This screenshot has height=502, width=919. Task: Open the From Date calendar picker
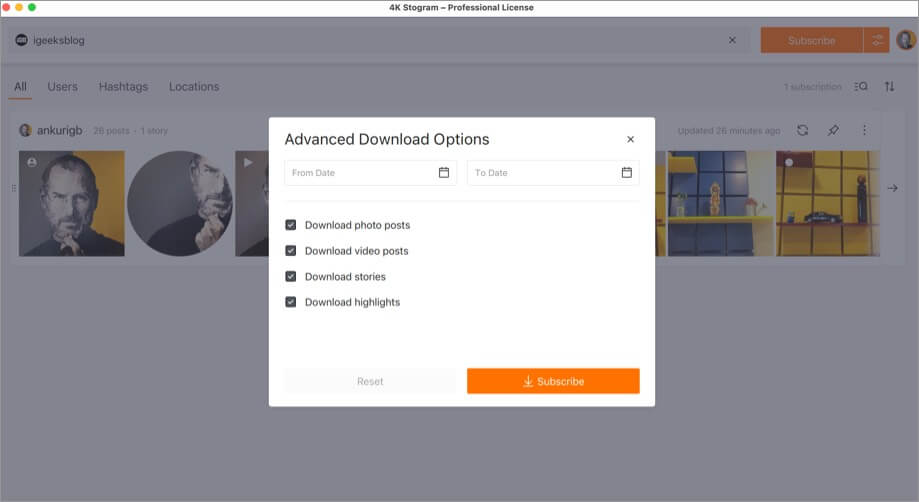coord(444,173)
